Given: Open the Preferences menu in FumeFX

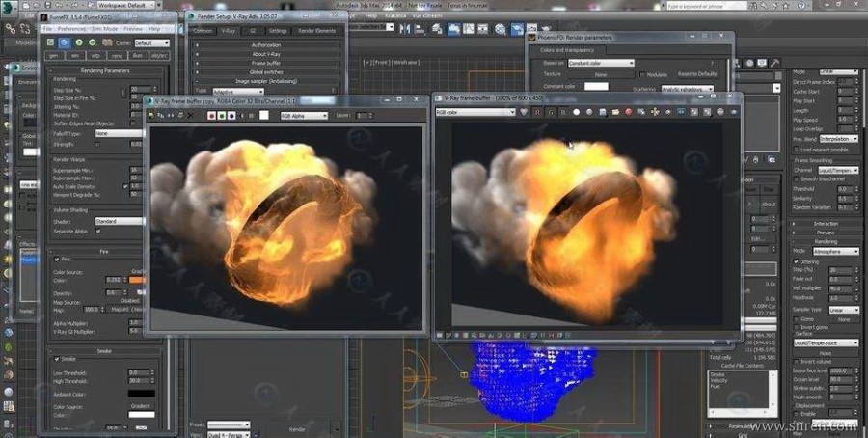Looking at the screenshot, I should coord(72,29).
